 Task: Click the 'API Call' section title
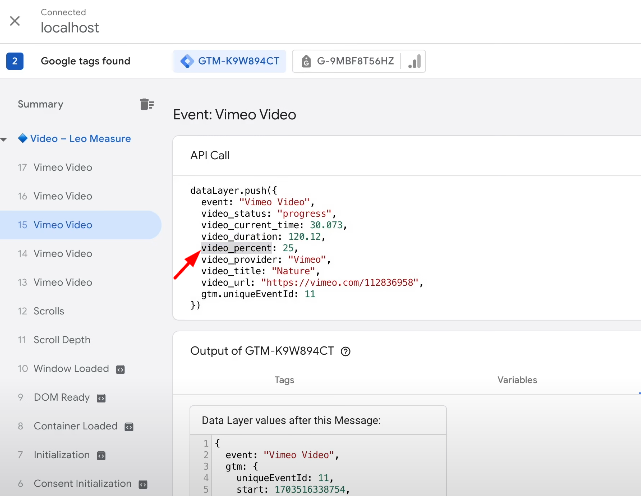pyautogui.click(x=210, y=155)
